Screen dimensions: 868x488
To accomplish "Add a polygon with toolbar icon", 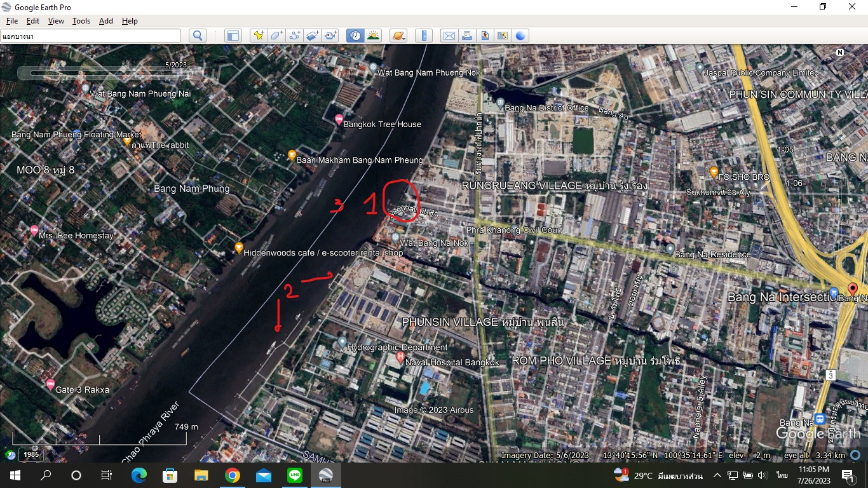I will click(276, 36).
